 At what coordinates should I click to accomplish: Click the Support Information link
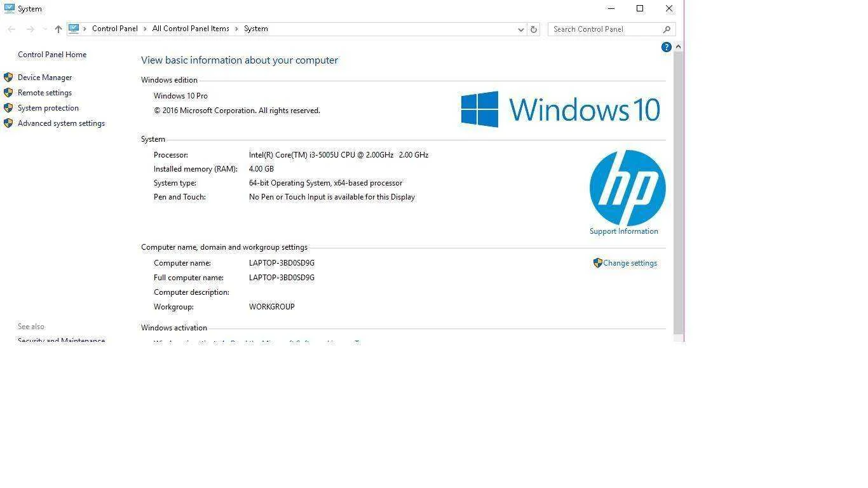[x=624, y=231]
